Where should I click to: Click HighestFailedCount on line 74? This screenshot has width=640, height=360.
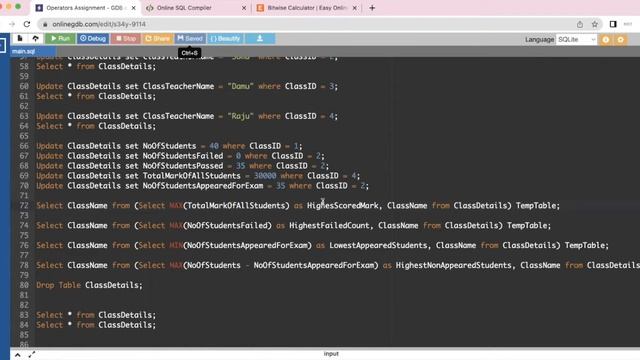pos(329,226)
